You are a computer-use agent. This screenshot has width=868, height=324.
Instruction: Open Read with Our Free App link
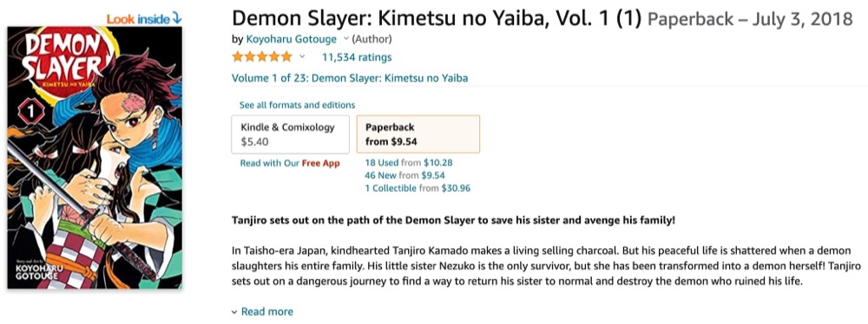click(x=290, y=163)
